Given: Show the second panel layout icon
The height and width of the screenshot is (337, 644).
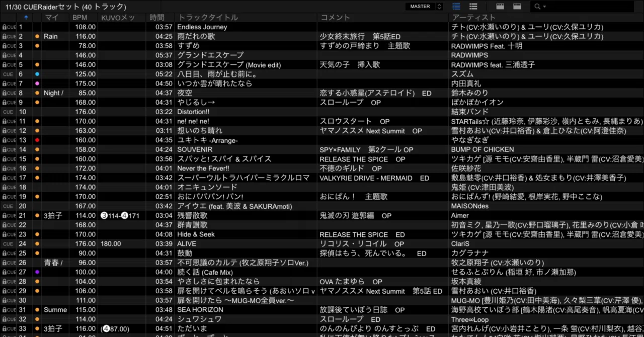Looking at the screenshot, I should pos(517,7).
